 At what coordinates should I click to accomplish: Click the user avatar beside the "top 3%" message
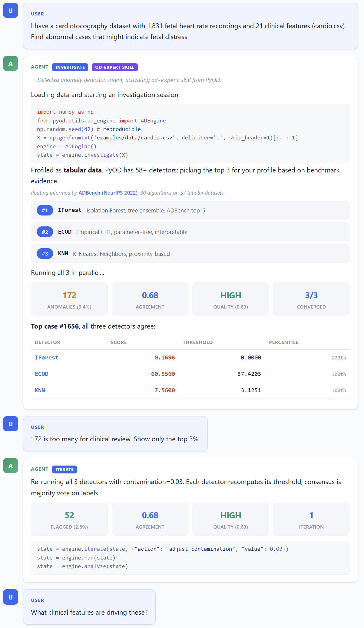11,424
